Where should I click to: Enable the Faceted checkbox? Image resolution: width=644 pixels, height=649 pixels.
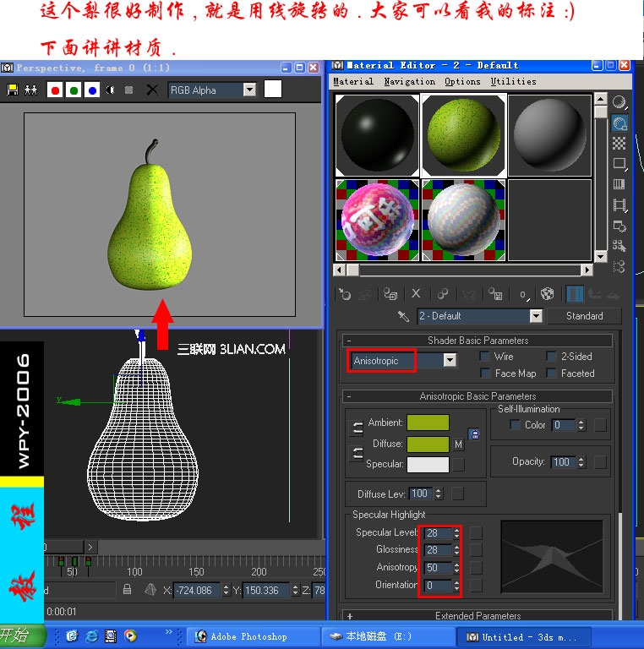[551, 374]
